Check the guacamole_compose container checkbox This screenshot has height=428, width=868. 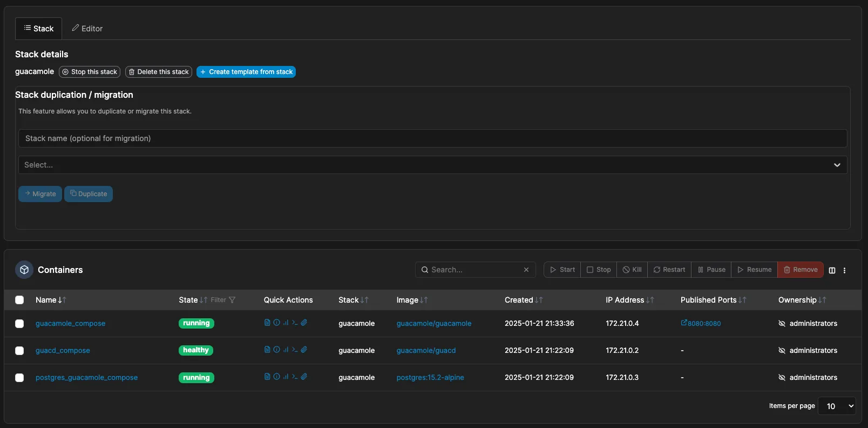click(19, 324)
